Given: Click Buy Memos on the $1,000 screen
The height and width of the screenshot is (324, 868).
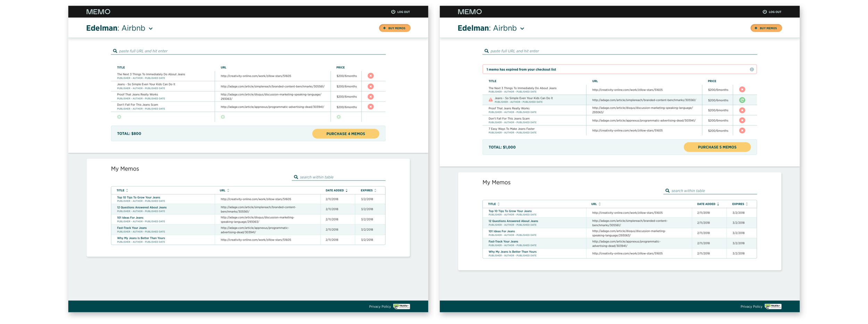Looking at the screenshot, I should [x=766, y=28].
